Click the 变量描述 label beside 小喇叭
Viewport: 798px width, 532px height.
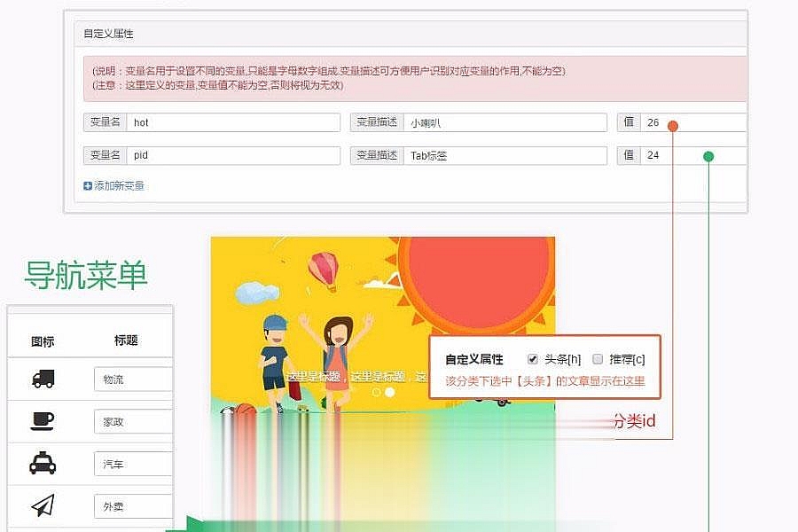coord(377,122)
